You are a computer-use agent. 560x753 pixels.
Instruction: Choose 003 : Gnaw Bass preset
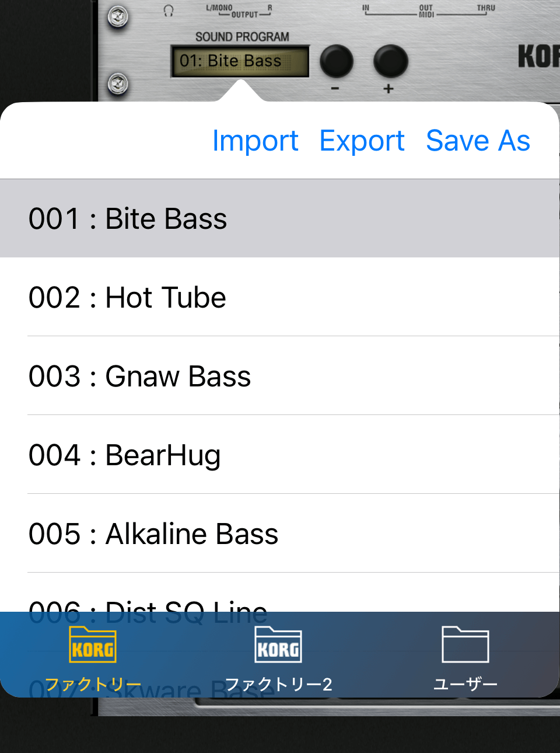[x=280, y=376]
